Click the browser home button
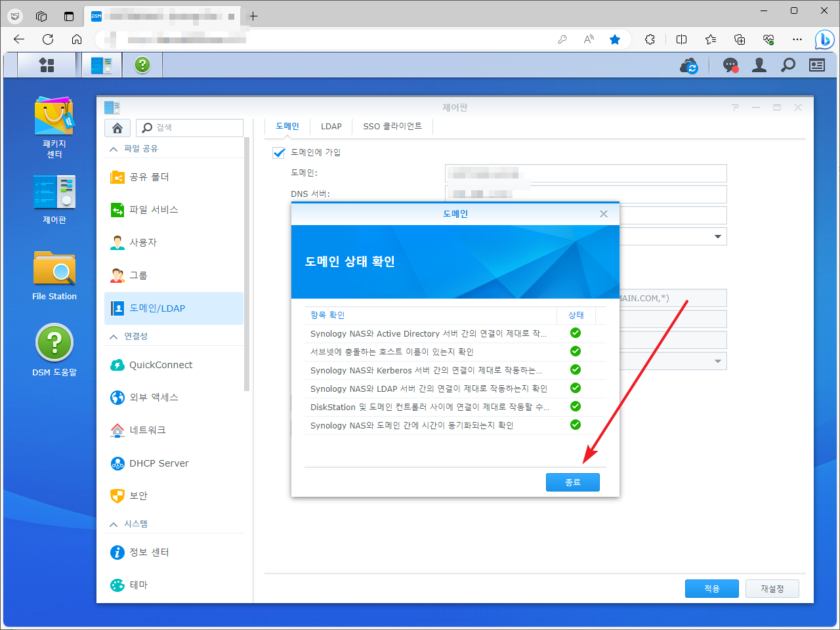The height and width of the screenshot is (630, 840). pyautogui.click(x=77, y=39)
